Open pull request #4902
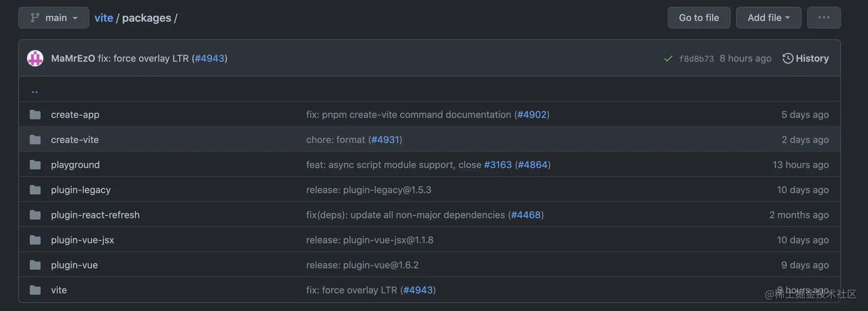This screenshot has width=868, height=311. pyautogui.click(x=532, y=114)
